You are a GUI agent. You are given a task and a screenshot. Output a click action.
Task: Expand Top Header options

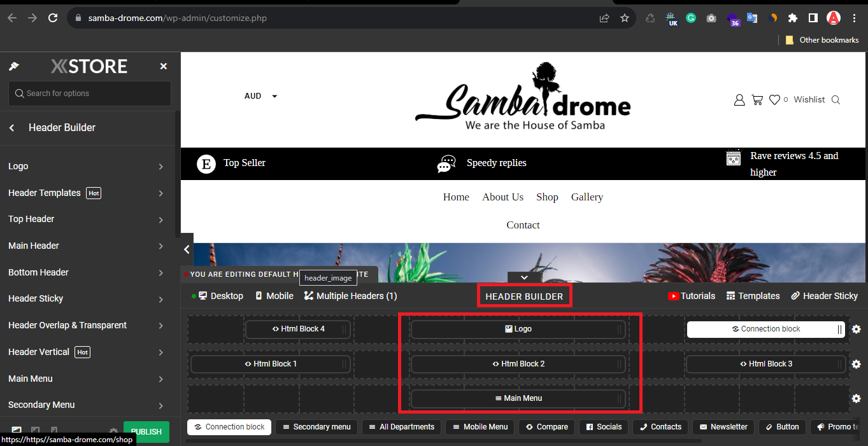tap(87, 220)
